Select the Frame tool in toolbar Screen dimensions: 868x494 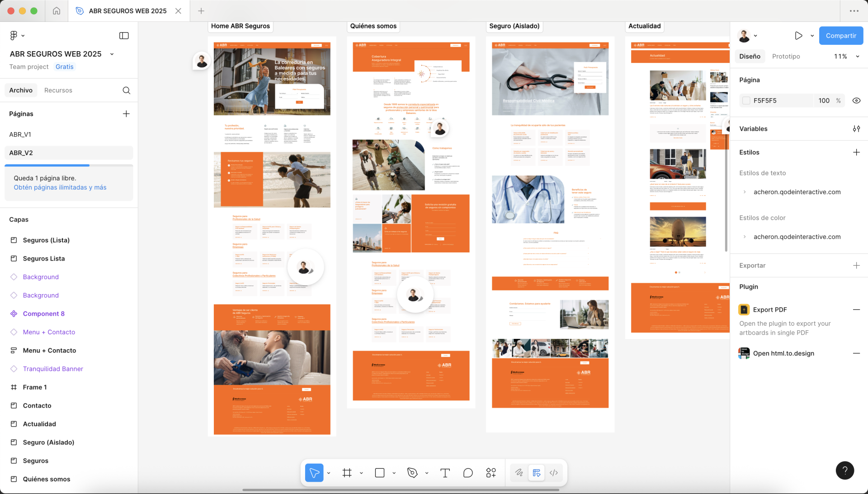pyautogui.click(x=347, y=473)
